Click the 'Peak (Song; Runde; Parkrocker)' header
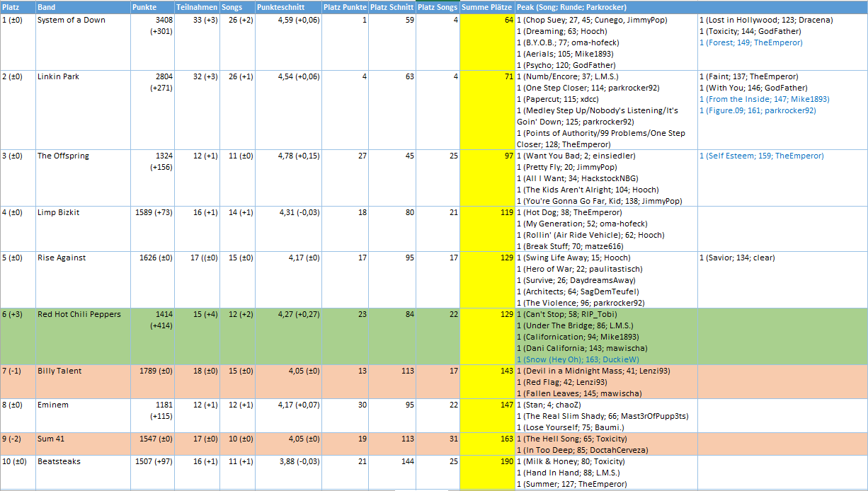 pyautogui.click(x=606, y=7)
